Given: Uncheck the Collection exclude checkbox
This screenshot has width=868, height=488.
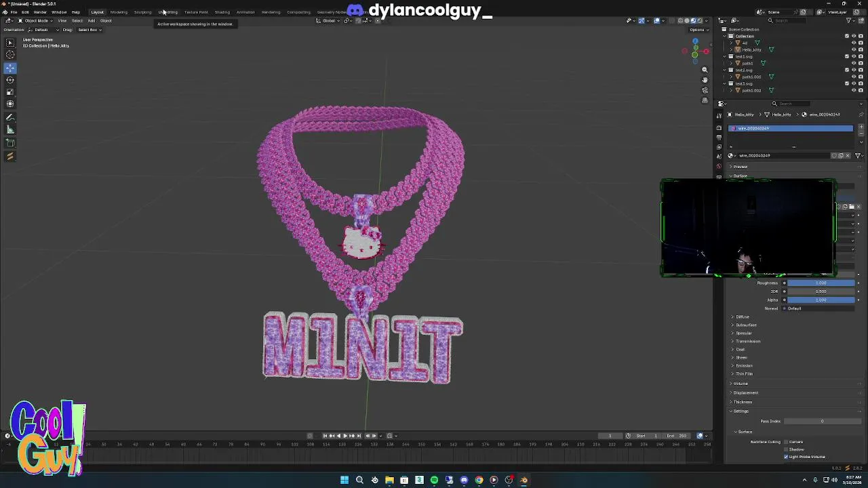Looking at the screenshot, I should pyautogui.click(x=846, y=36).
